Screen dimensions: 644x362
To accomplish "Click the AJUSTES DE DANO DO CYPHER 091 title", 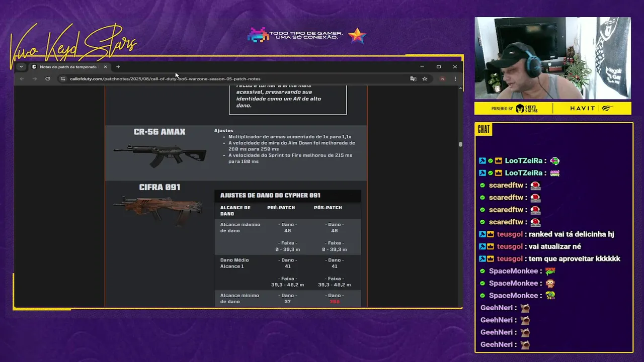I will (270, 196).
